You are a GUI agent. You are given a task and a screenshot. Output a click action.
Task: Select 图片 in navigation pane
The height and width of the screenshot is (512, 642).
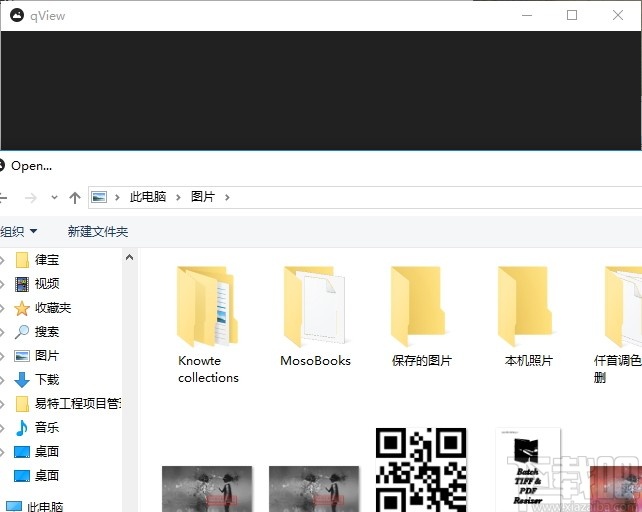47,356
